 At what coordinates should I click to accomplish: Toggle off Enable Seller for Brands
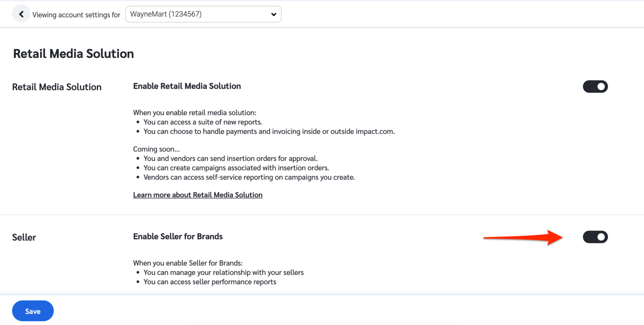click(595, 237)
